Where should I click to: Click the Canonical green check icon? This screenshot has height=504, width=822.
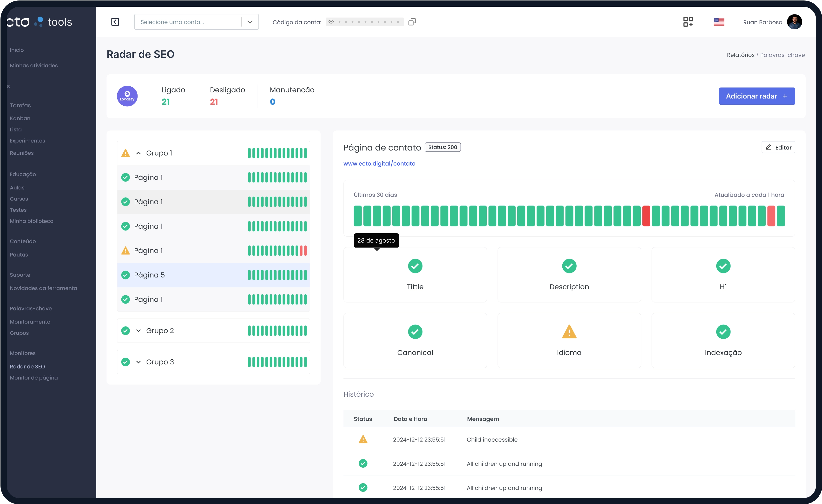(415, 332)
